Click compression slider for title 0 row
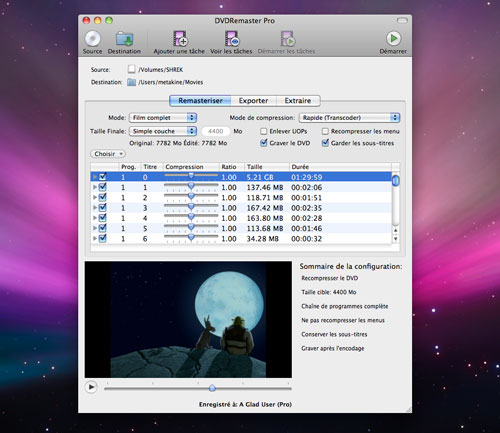 click(191, 176)
